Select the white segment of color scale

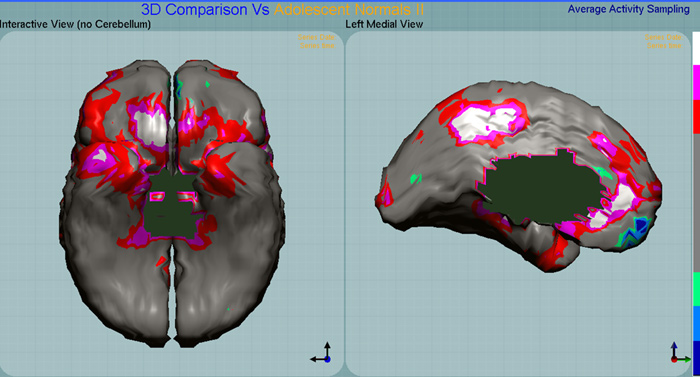(x=696, y=48)
